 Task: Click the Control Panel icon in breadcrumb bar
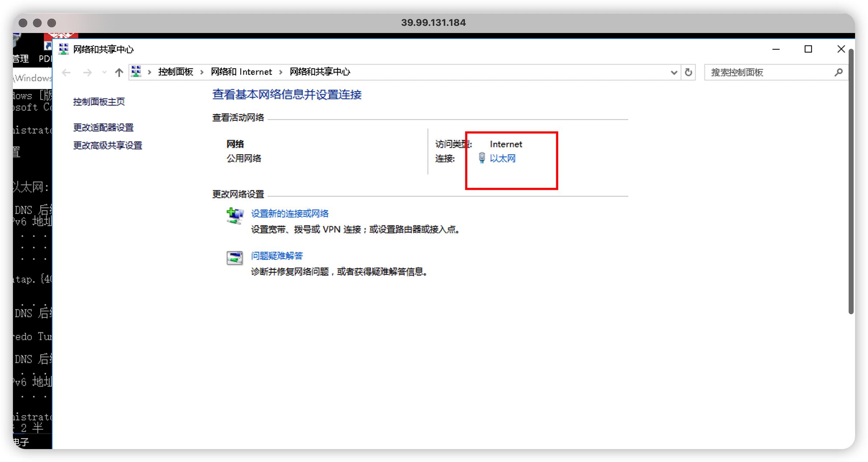tap(136, 71)
